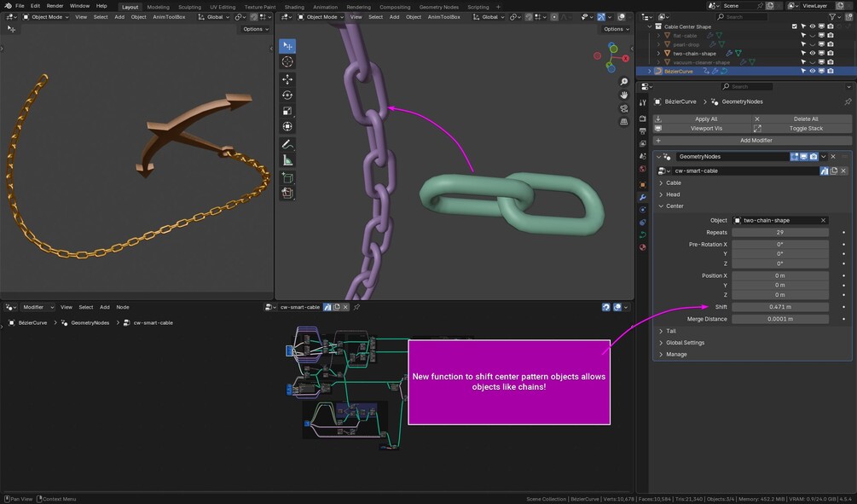
Task: Select the Rotate tool in the viewport toolbar
Action: [x=287, y=95]
